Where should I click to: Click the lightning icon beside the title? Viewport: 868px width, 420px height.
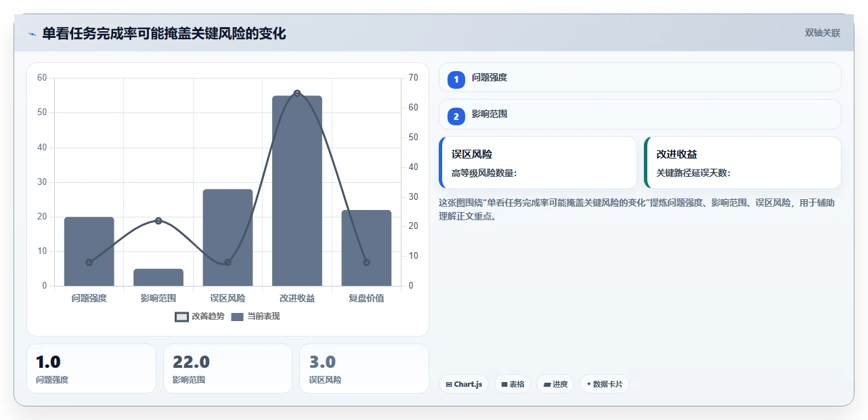32,34
